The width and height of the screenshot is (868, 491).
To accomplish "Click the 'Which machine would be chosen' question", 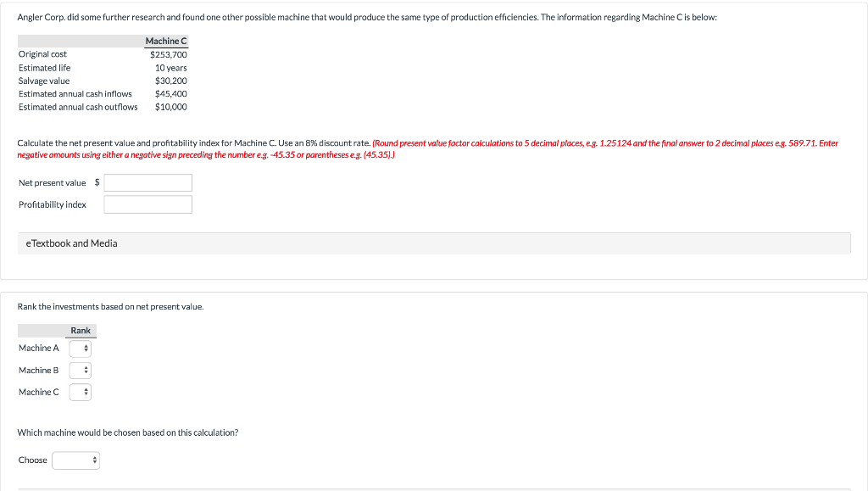I will click(x=128, y=432).
